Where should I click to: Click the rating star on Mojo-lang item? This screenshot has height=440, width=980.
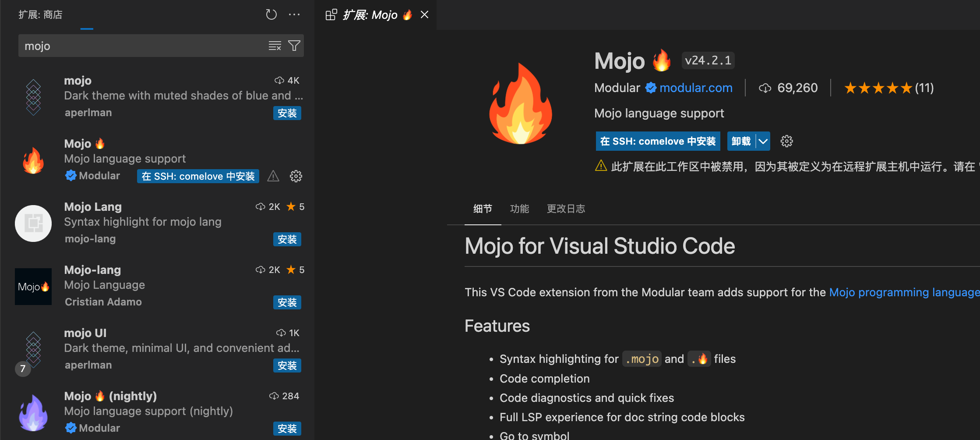pos(291,270)
